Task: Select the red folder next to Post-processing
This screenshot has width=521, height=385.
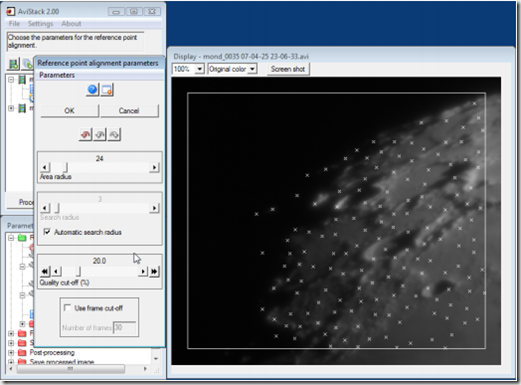Action: pyautogui.click(x=22, y=352)
